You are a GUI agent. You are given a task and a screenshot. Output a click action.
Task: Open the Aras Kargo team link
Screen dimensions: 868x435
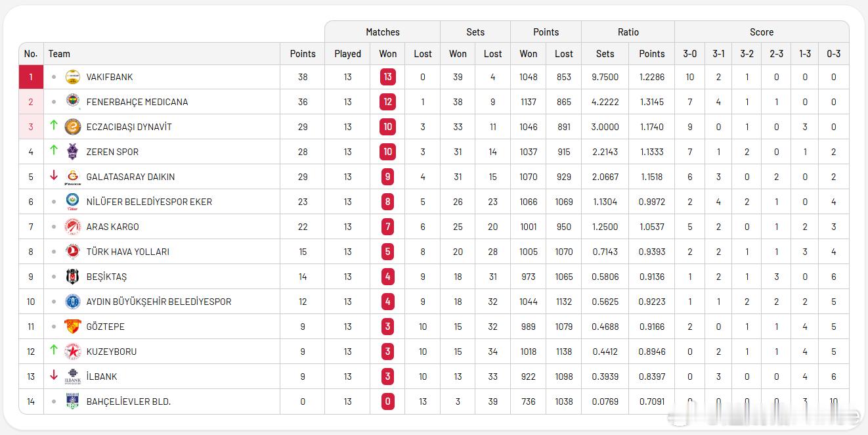click(x=112, y=227)
